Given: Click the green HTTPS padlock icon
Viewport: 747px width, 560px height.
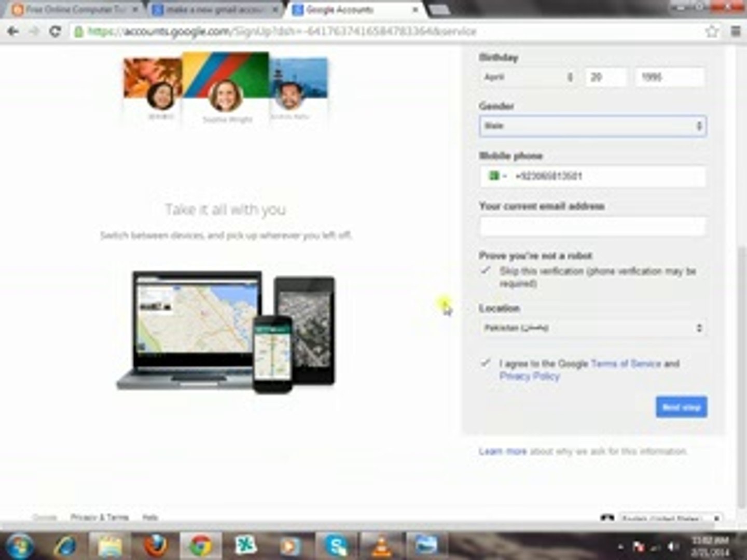Looking at the screenshot, I should pyautogui.click(x=78, y=32).
